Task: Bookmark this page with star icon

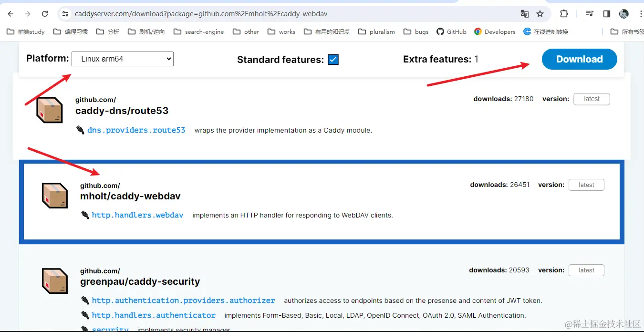Action: [x=540, y=14]
